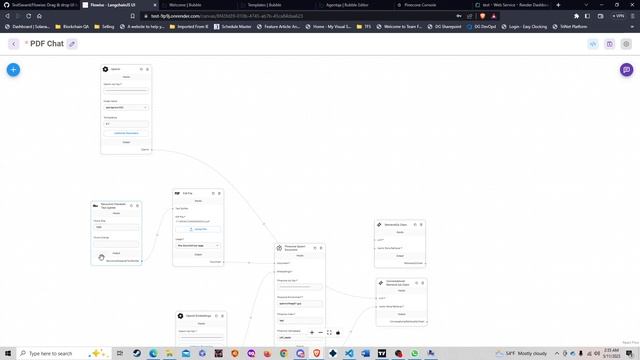
Task: Duplicate the OpenAI node
Action: pos(141,69)
